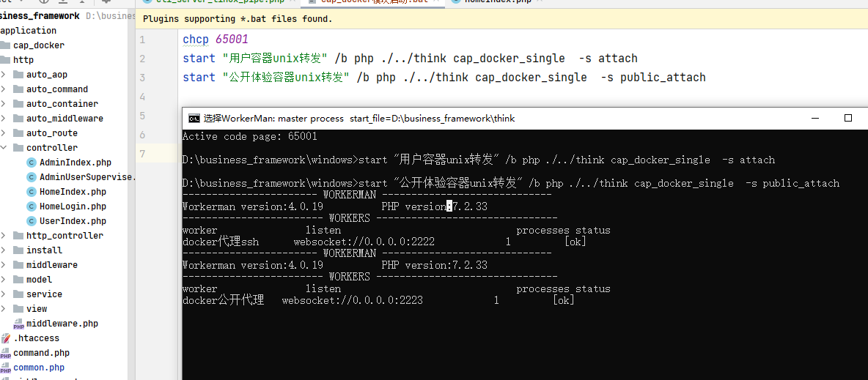The width and height of the screenshot is (868, 380).
Task: Click the cmd icon in WorkerMan title bar
Action: (194, 119)
